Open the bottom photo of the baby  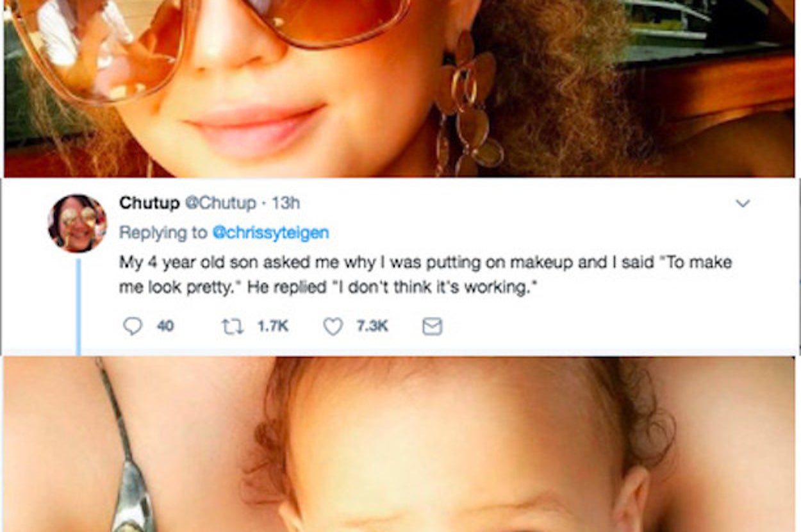(x=449, y=449)
